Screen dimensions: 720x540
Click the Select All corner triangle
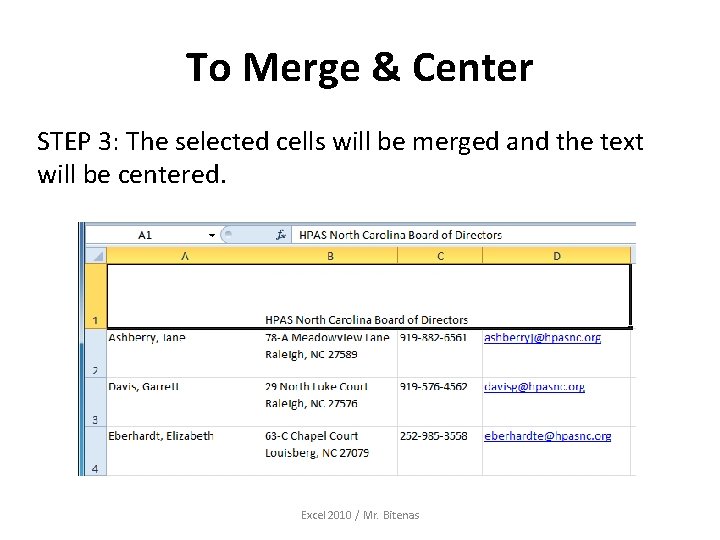click(96, 256)
